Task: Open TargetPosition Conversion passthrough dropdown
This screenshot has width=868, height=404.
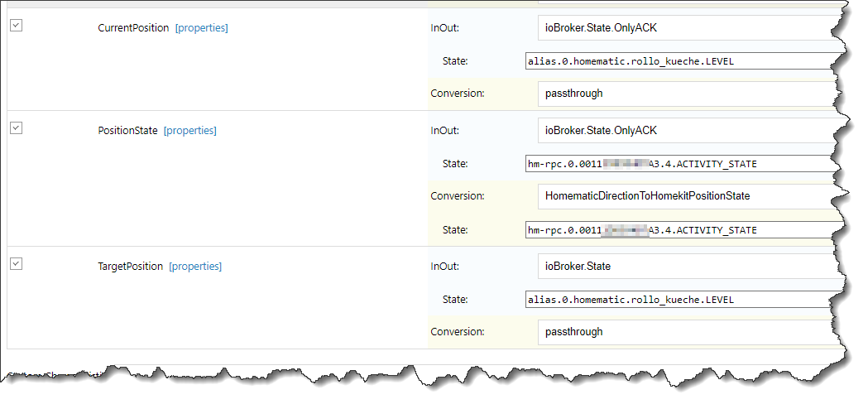Action: coord(691,332)
